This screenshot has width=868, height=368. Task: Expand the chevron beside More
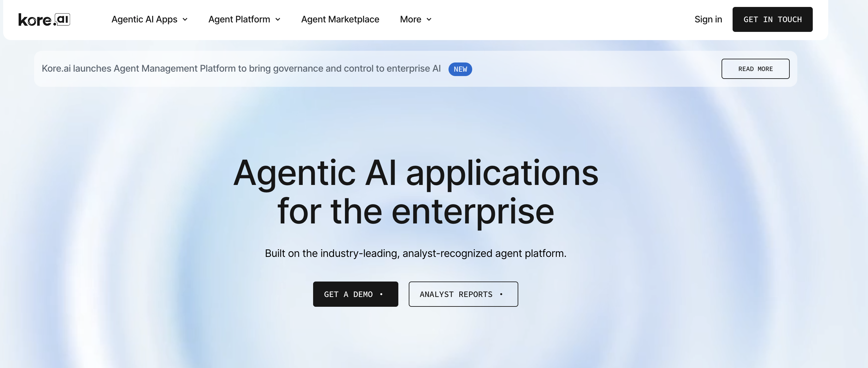tap(429, 20)
